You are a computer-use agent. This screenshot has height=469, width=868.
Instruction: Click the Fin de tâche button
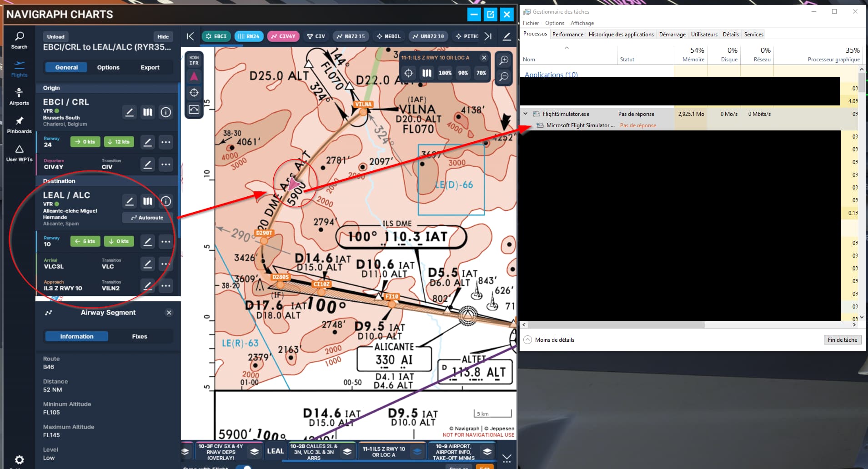point(842,339)
